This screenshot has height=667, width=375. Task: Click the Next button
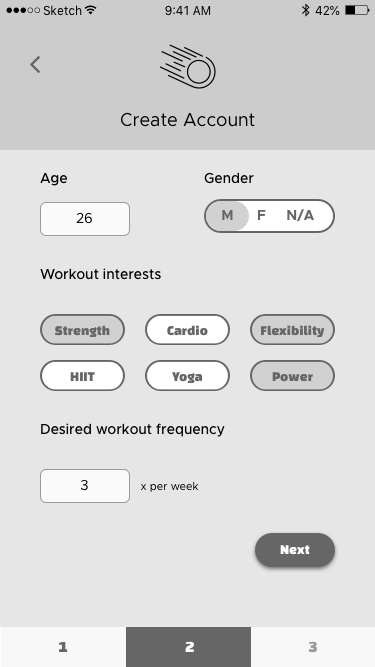point(295,550)
